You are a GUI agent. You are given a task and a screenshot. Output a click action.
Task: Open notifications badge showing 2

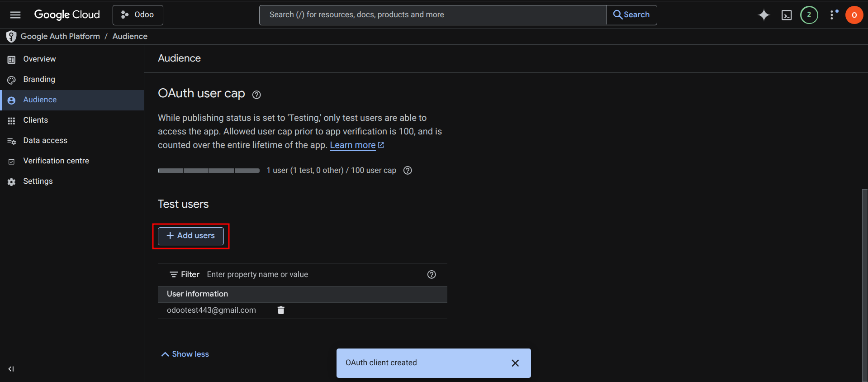click(x=809, y=15)
